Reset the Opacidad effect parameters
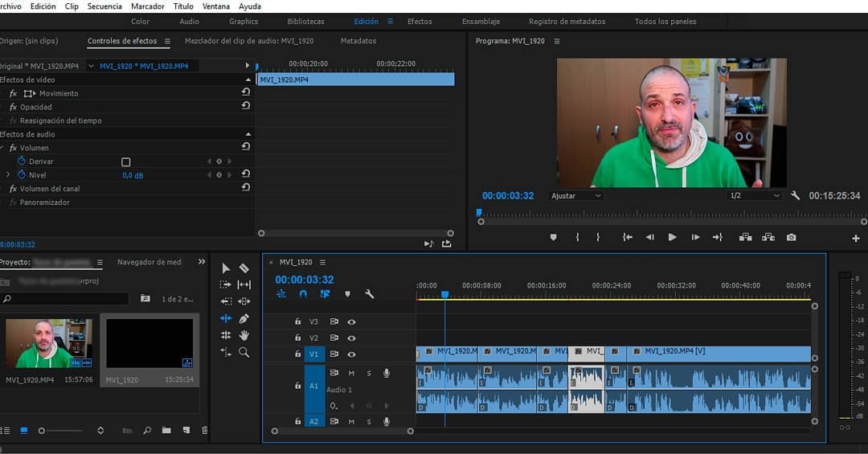The image size is (868, 454). (x=246, y=106)
